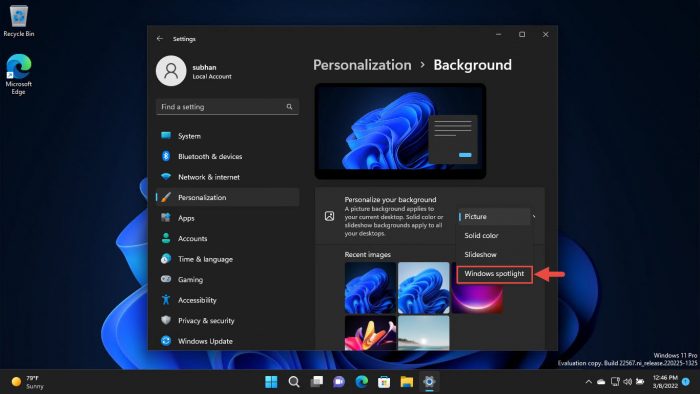Click the Settings back arrow
The image size is (700, 394).
pyautogui.click(x=160, y=39)
